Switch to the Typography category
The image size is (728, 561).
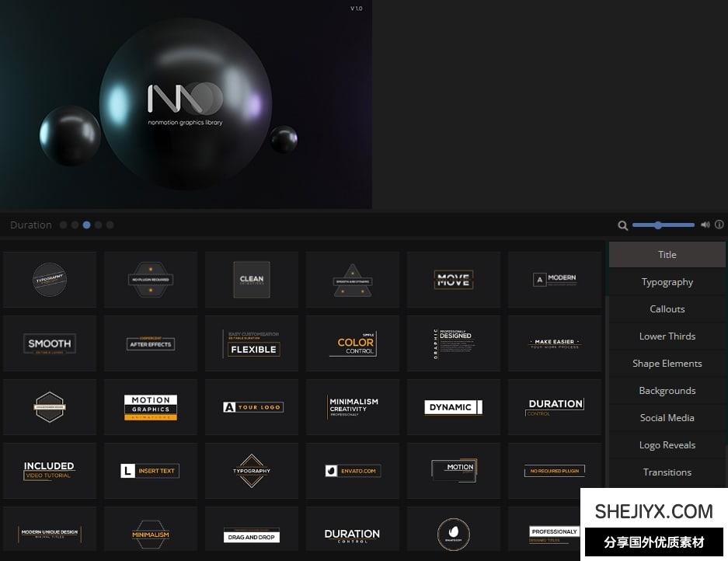coord(667,282)
